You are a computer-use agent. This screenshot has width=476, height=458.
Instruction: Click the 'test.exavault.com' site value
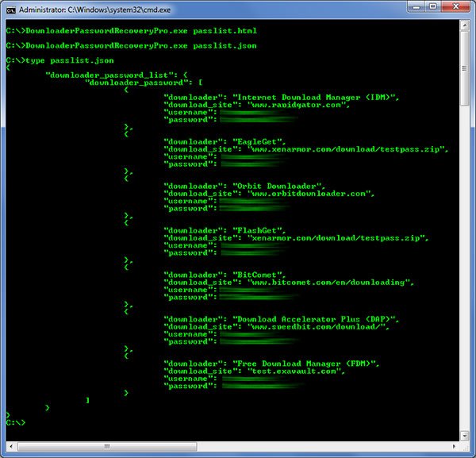[x=294, y=371]
